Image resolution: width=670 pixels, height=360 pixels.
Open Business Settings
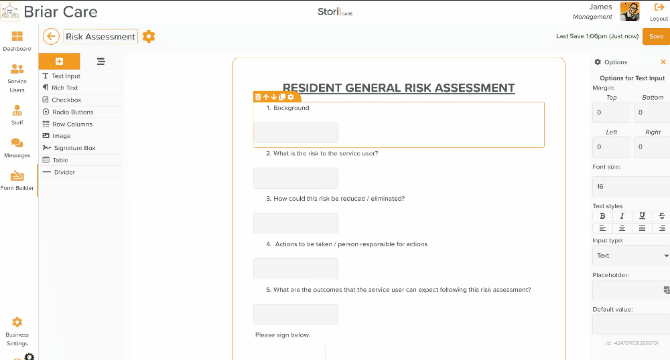[x=17, y=331]
